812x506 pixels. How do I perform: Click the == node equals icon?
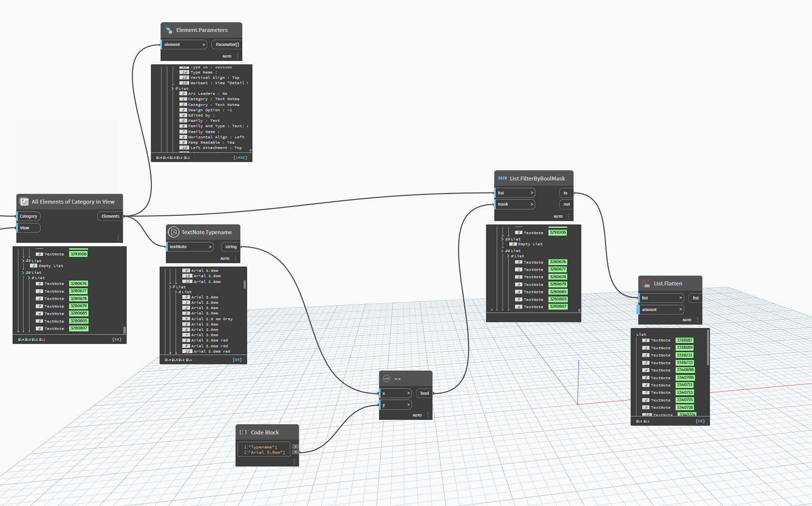pos(386,379)
